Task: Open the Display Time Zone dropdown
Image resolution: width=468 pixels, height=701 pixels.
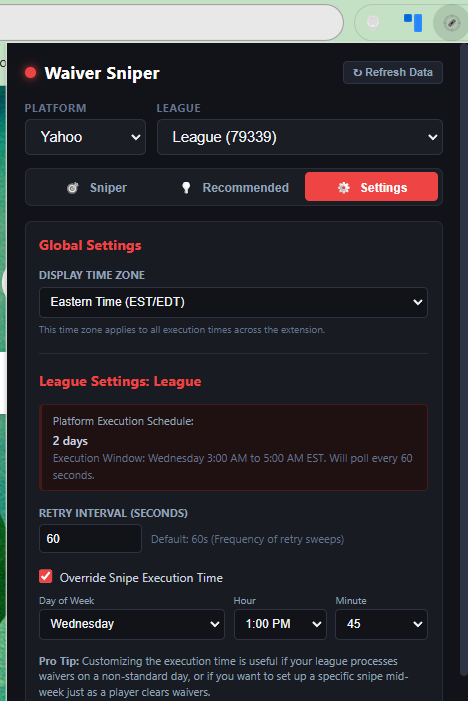Action: tap(233, 302)
